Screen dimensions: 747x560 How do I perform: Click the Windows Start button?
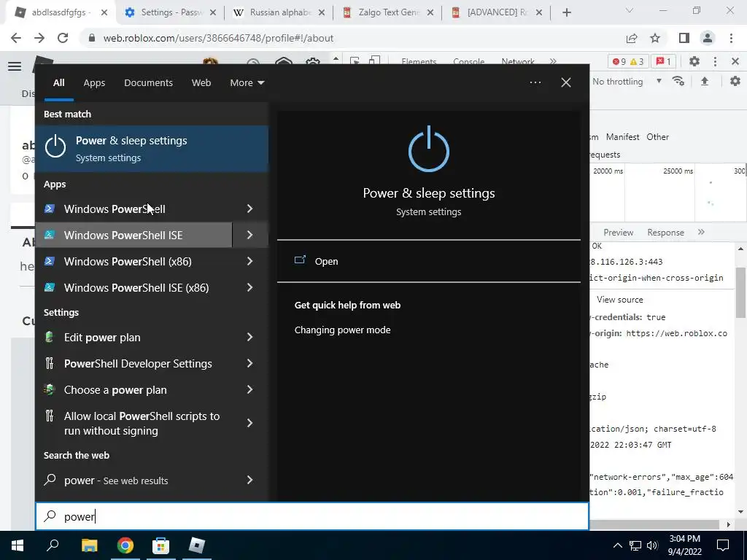(x=18, y=545)
